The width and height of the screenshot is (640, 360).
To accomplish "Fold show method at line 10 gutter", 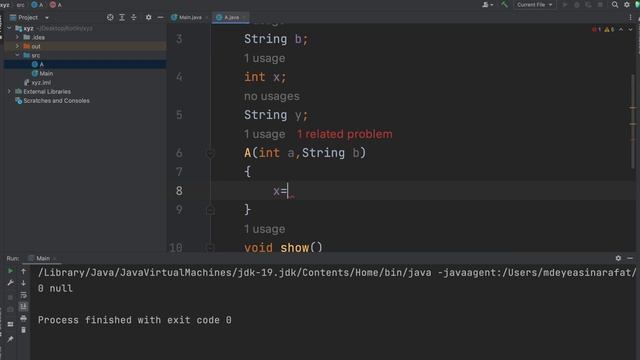I will coord(210,247).
